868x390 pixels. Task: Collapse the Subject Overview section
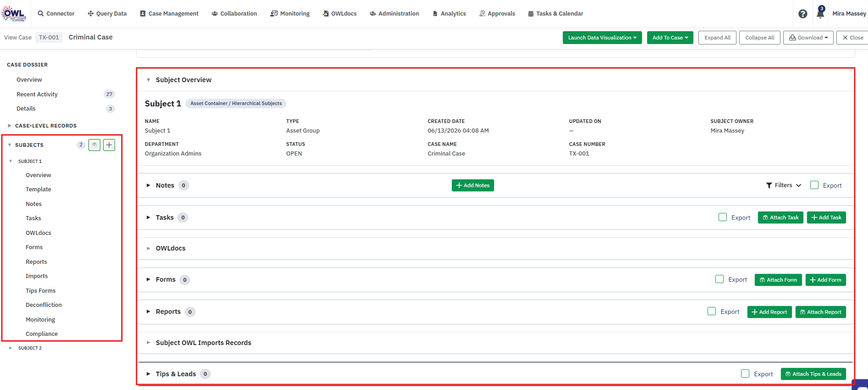(148, 80)
